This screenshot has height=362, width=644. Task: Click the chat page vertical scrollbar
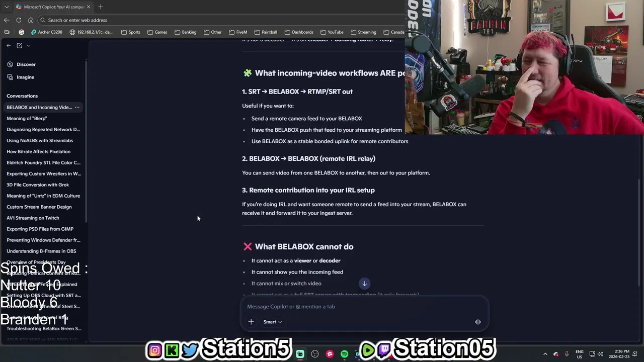point(640,232)
